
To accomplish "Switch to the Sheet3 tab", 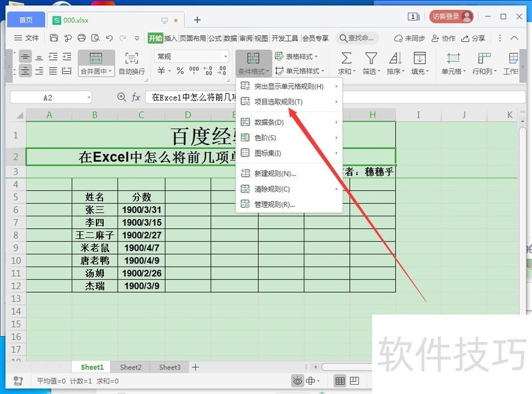I will (170, 367).
